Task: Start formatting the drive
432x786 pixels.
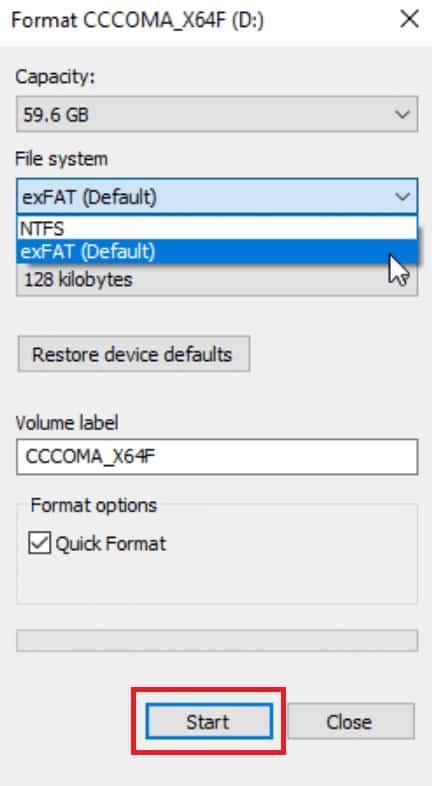Action: (209, 721)
